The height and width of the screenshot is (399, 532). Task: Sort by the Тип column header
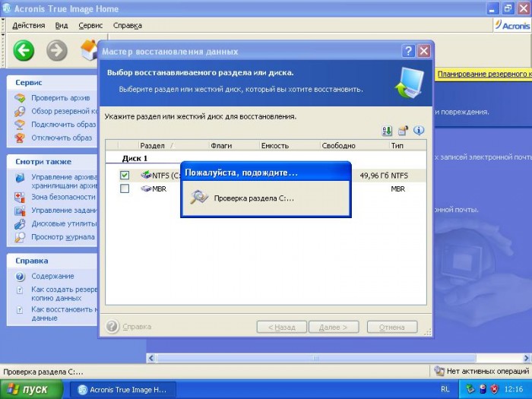(x=407, y=146)
